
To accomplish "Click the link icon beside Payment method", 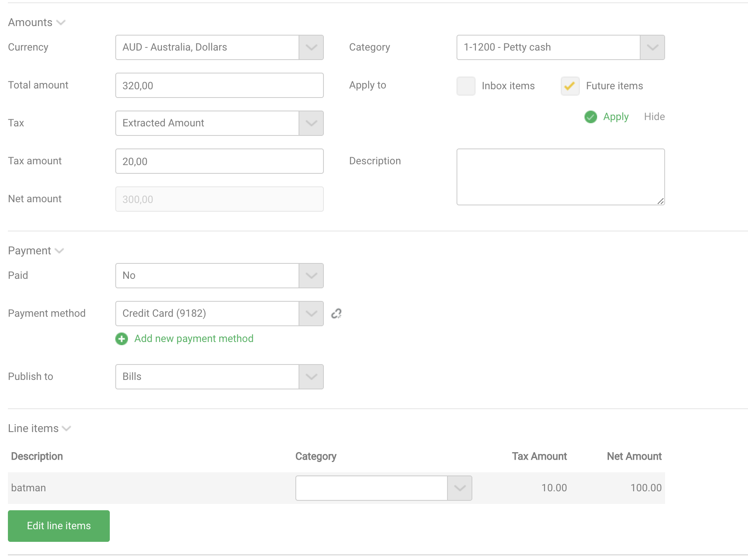I will coord(336,314).
